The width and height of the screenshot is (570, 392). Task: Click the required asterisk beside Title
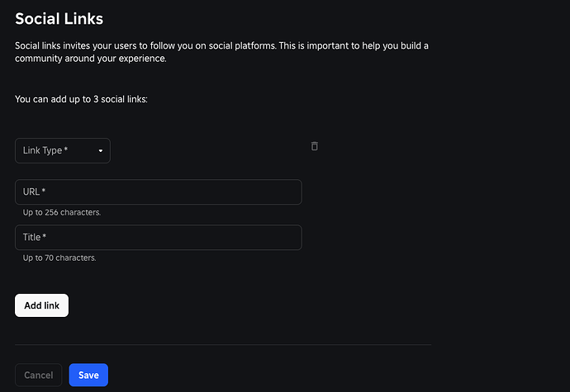45,236
